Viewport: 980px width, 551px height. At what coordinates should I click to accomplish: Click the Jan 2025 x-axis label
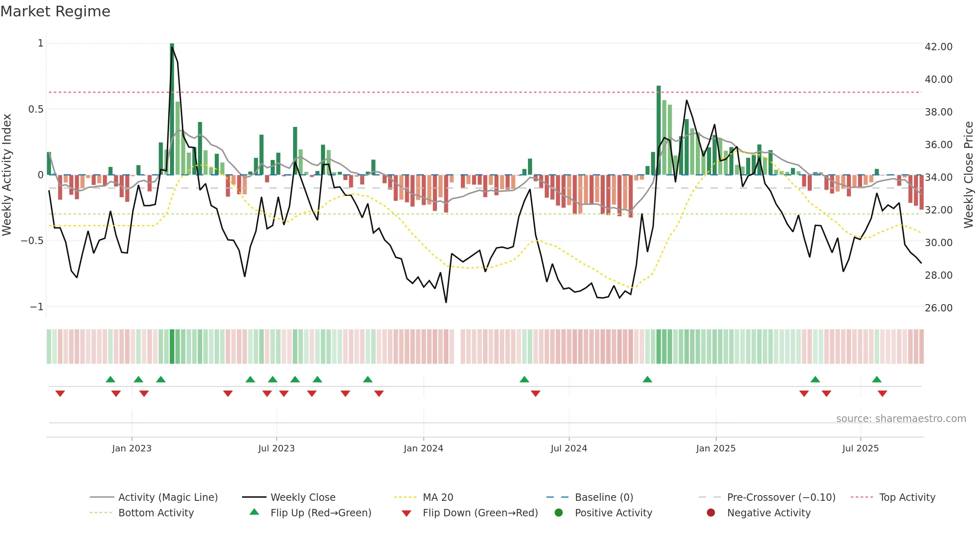point(716,448)
